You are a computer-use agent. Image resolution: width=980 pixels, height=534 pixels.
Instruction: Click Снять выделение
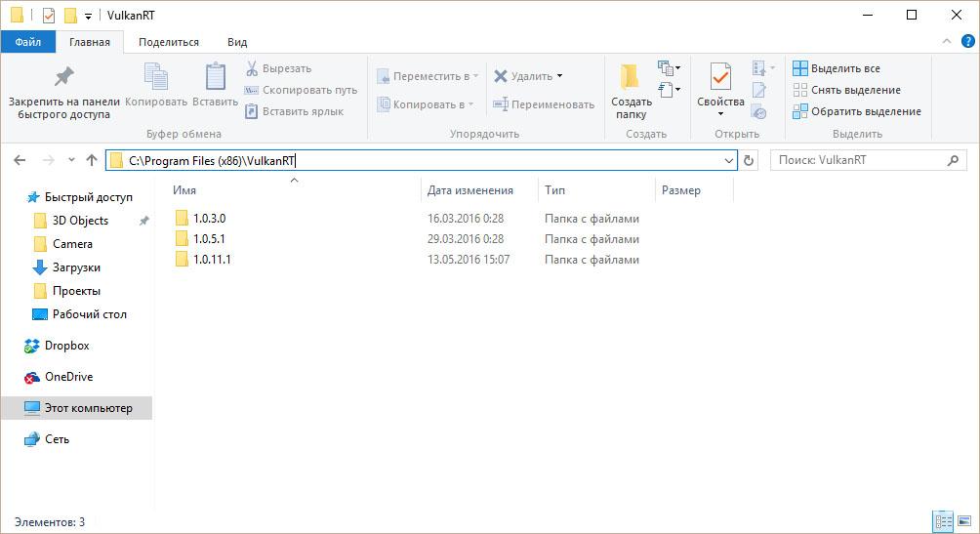point(847,90)
